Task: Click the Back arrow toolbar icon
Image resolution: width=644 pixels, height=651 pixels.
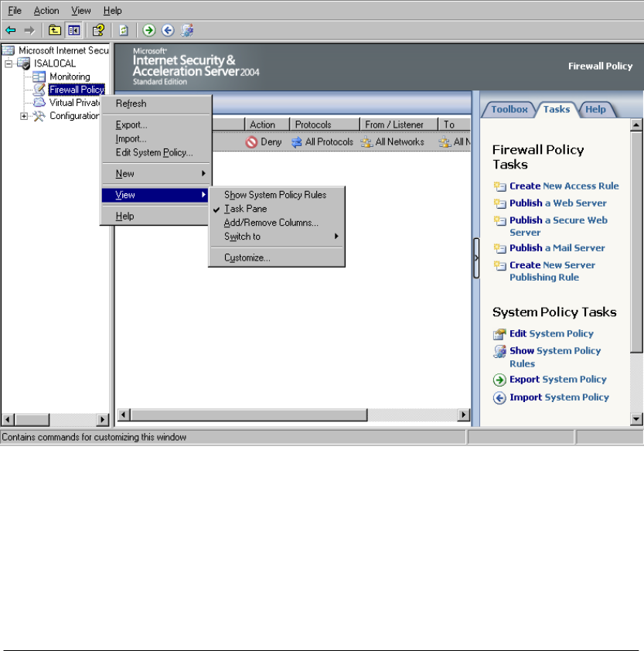Action: (x=10, y=30)
